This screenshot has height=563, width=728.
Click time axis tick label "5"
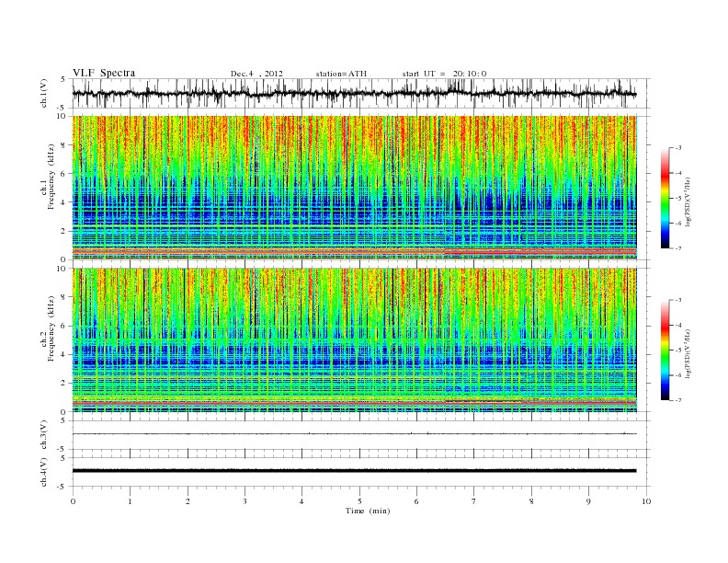click(x=359, y=501)
